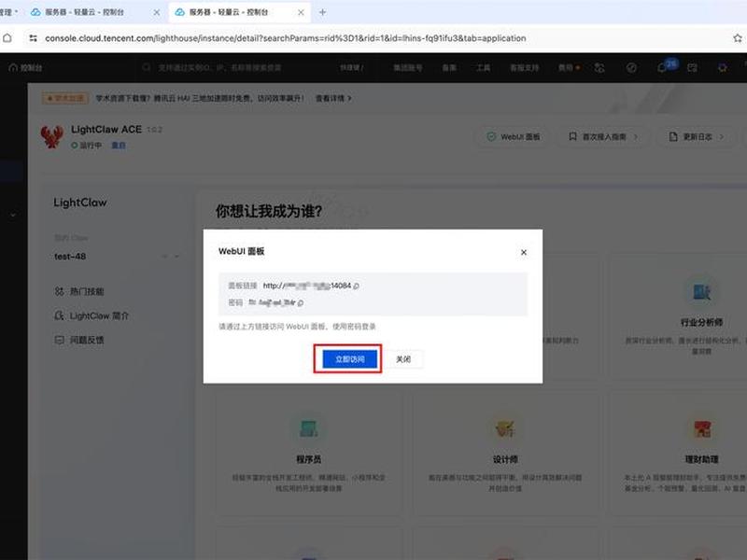747x560 pixels.
Task: Bookmark this page with the star icon
Action: 738,38
